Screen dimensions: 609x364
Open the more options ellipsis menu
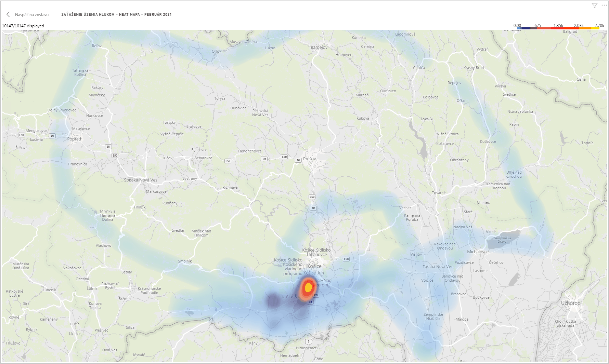604,5
